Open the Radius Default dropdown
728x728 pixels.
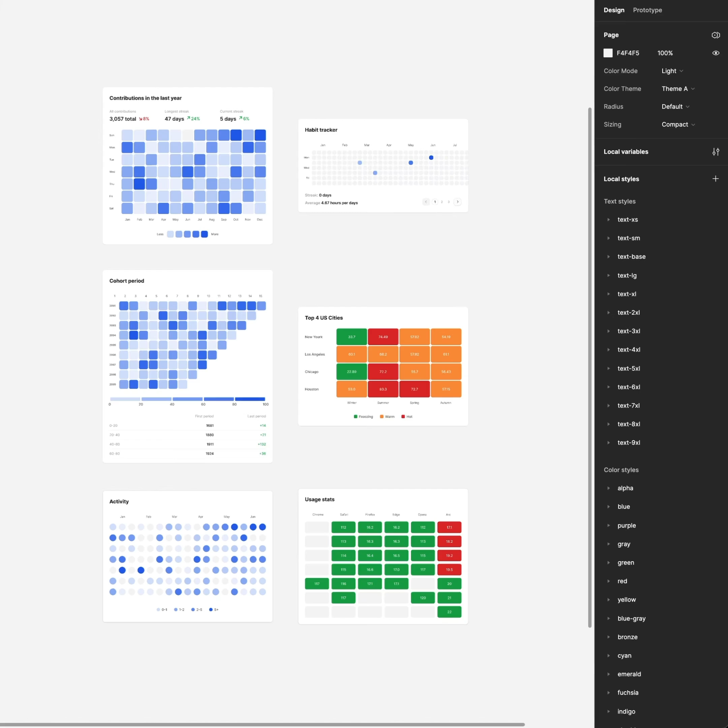coord(675,106)
